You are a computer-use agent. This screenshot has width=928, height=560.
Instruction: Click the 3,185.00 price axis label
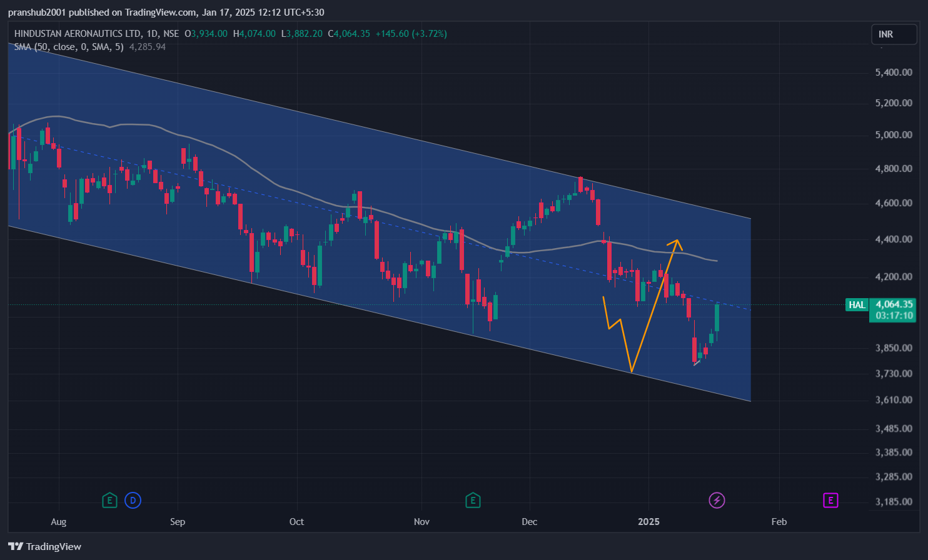[x=894, y=502]
